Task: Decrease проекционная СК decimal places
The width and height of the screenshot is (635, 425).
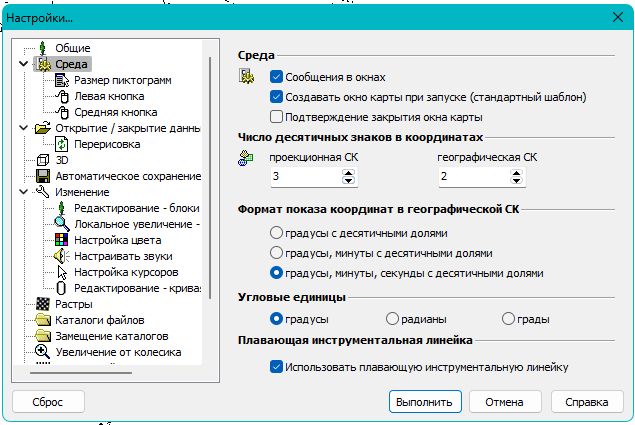Action: pos(348,180)
